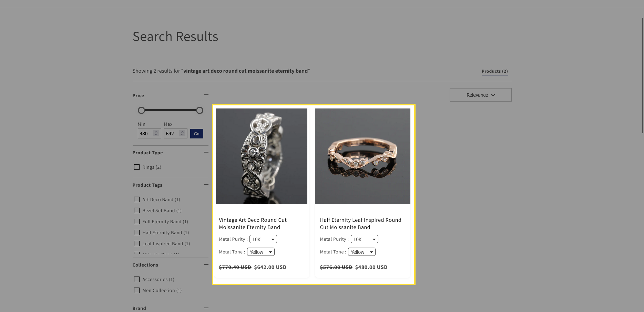
Task: Check the Rings product type checkbox
Action: (x=137, y=167)
